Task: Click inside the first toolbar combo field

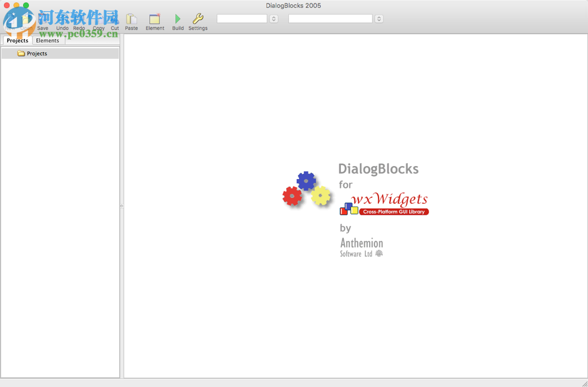Action: click(x=242, y=19)
